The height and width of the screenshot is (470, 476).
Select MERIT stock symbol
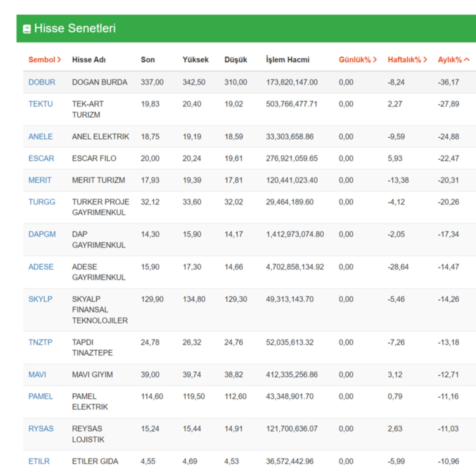click(40, 180)
